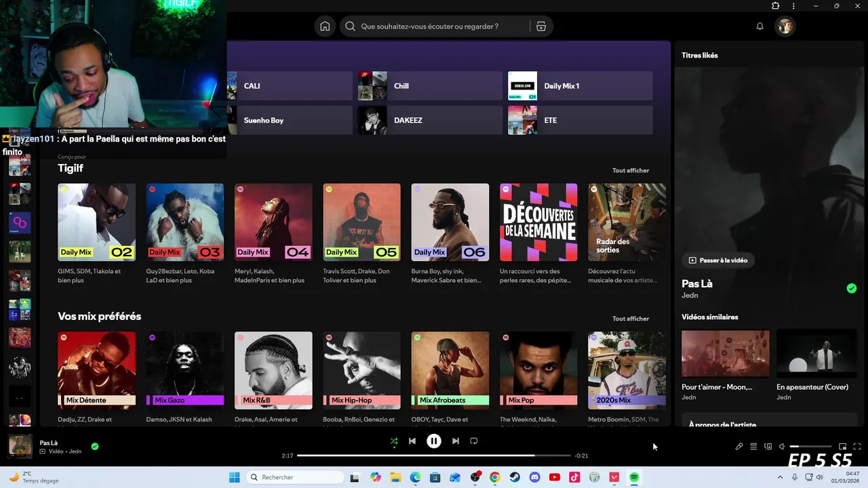868x488 pixels.
Task: Open Discord from the taskbar
Action: point(534,477)
